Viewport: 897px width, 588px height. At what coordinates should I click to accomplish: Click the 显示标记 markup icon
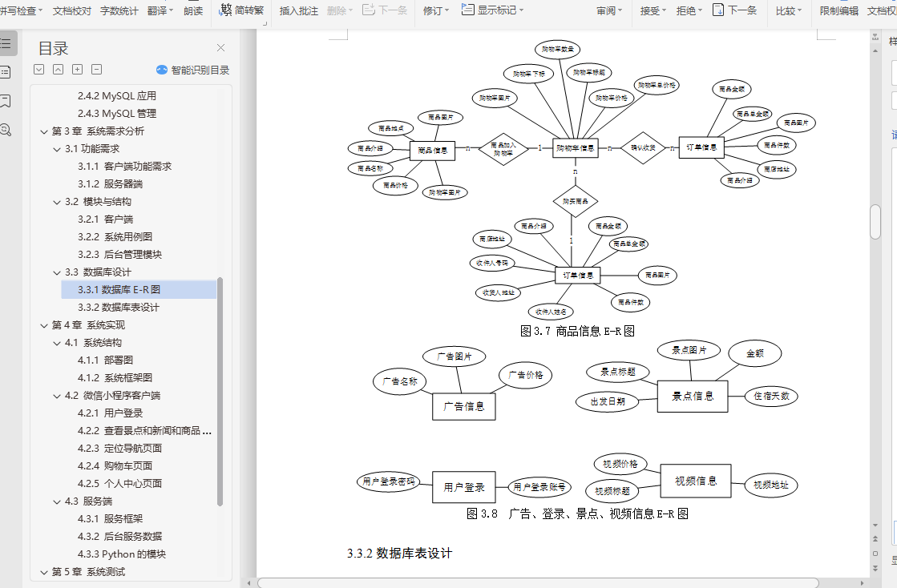[x=467, y=10]
